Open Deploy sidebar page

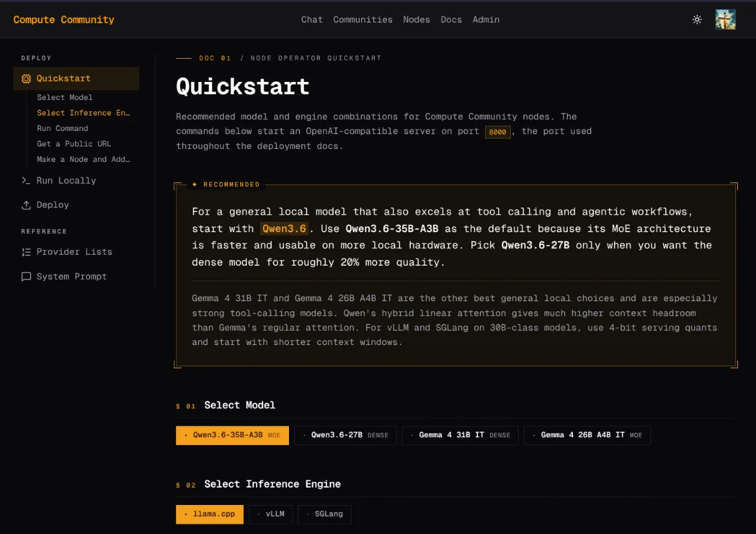pos(52,205)
